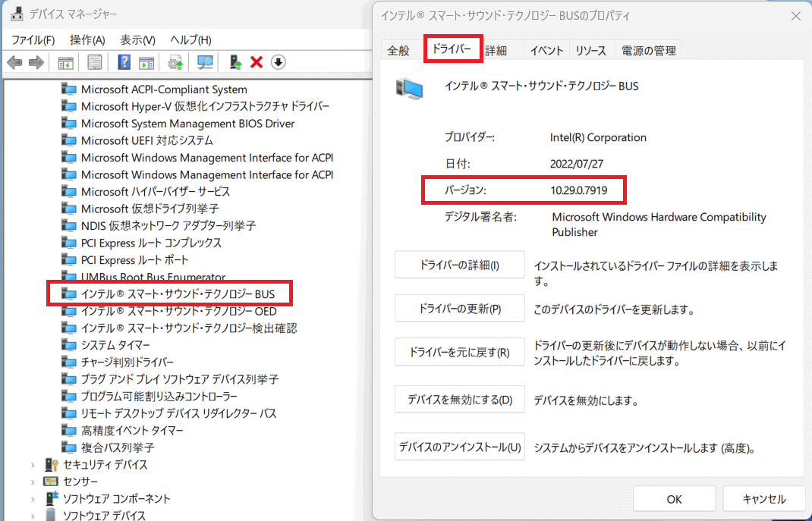The image size is (812, 521).
Task: Open the 表示(V) menu
Action: click(x=138, y=40)
